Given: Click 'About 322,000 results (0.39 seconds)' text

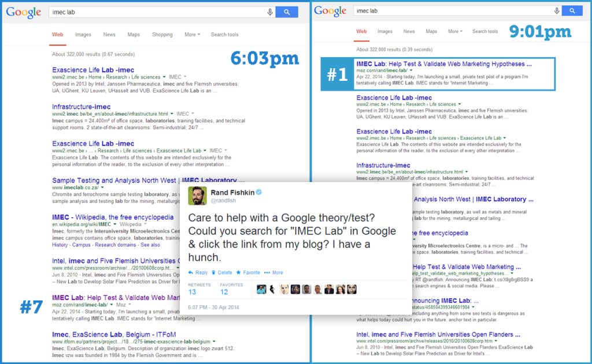Looking at the screenshot, I should [x=394, y=50].
